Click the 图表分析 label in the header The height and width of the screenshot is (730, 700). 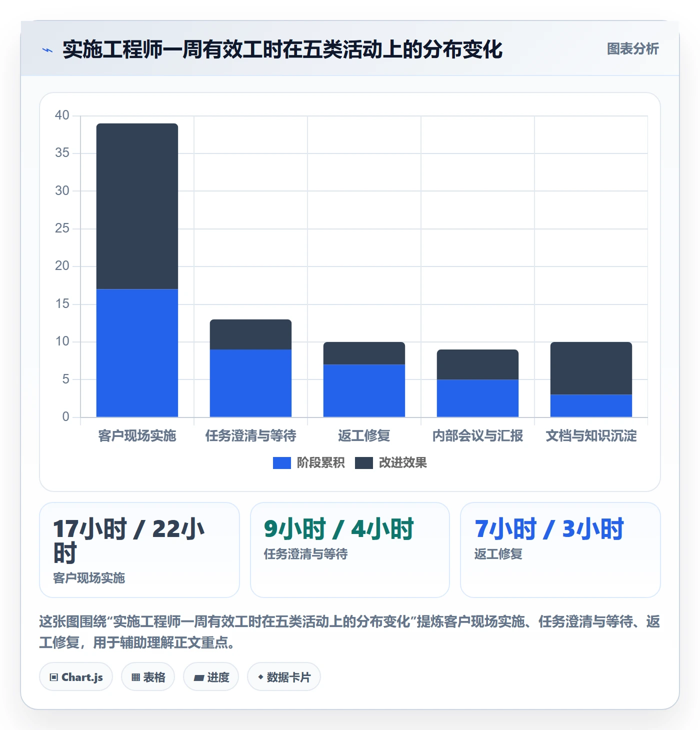(x=632, y=49)
